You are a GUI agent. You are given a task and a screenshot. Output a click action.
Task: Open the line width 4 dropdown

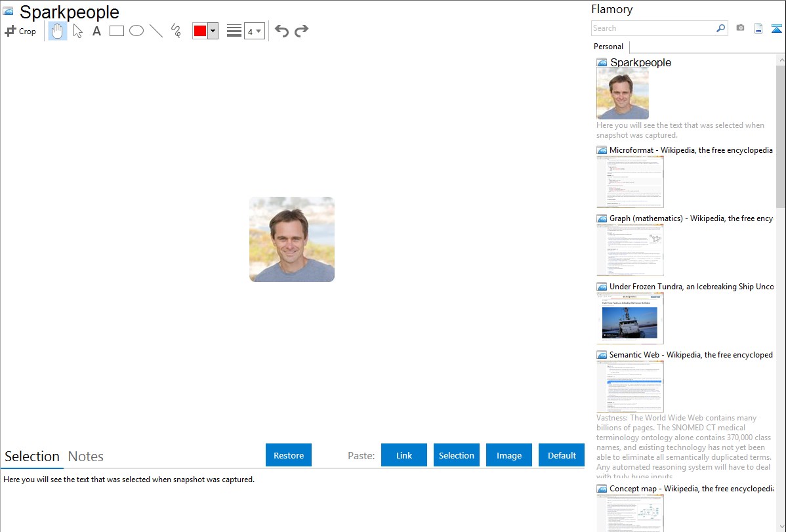tap(254, 31)
